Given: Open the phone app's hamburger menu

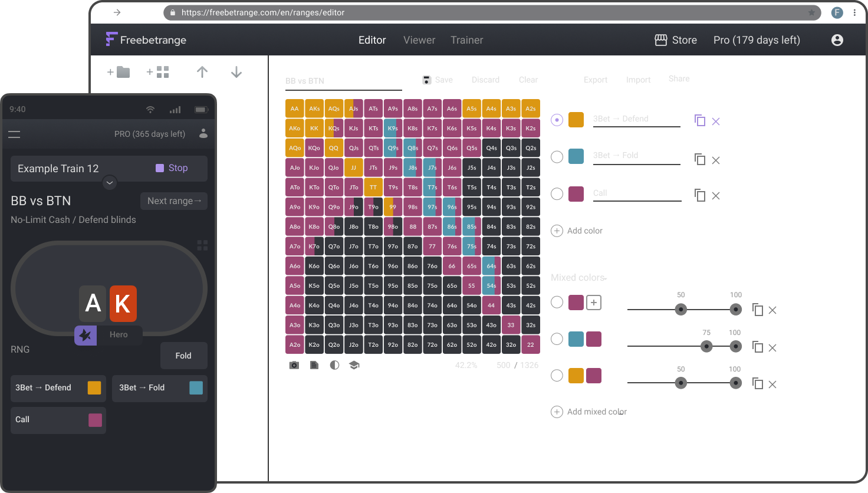Looking at the screenshot, I should point(14,134).
